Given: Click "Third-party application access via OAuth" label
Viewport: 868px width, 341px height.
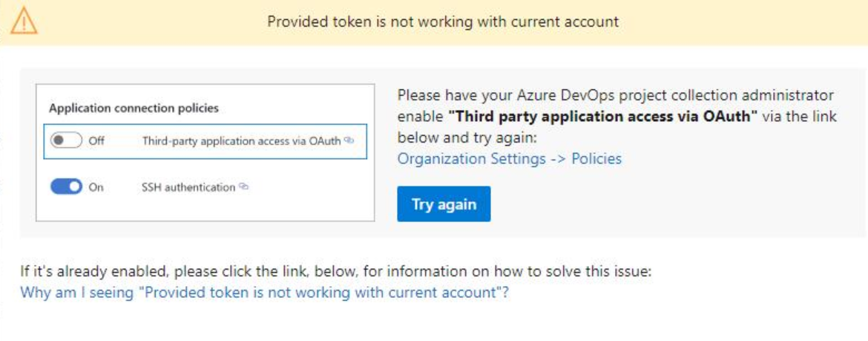Looking at the screenshot, I should 241,141.
